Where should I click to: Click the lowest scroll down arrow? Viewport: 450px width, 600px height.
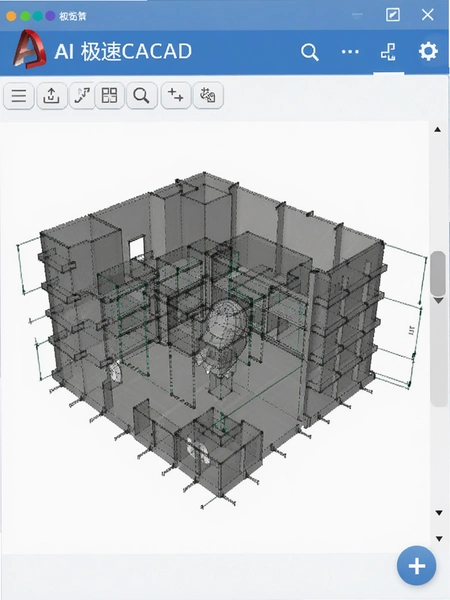coord(439,539)
